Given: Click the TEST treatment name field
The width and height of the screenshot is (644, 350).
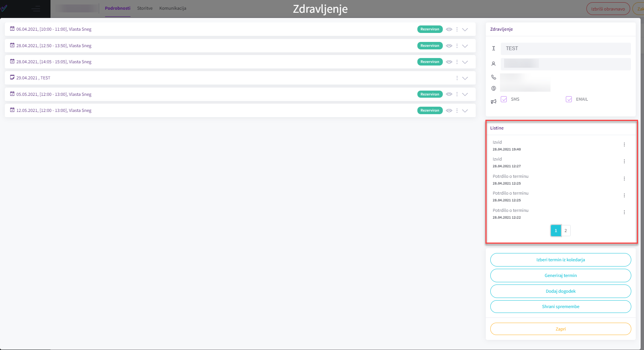Looking at the screenshot, I should pos(565,49).
